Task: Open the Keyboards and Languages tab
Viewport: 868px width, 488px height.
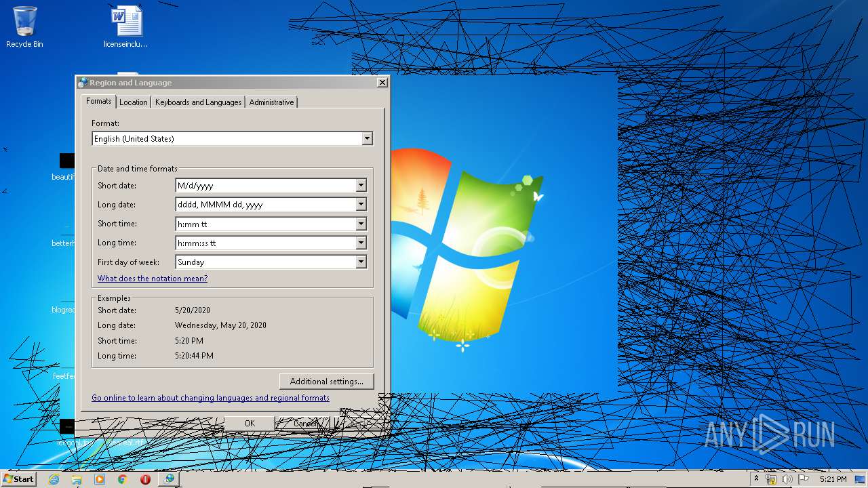Action: 198,102
